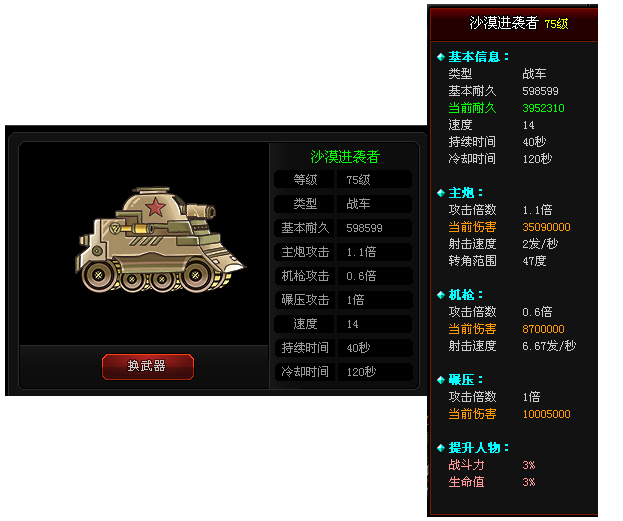The image size is (623, 521).
Task: Click the 换武器 button
Action: (x=148, y=366)
